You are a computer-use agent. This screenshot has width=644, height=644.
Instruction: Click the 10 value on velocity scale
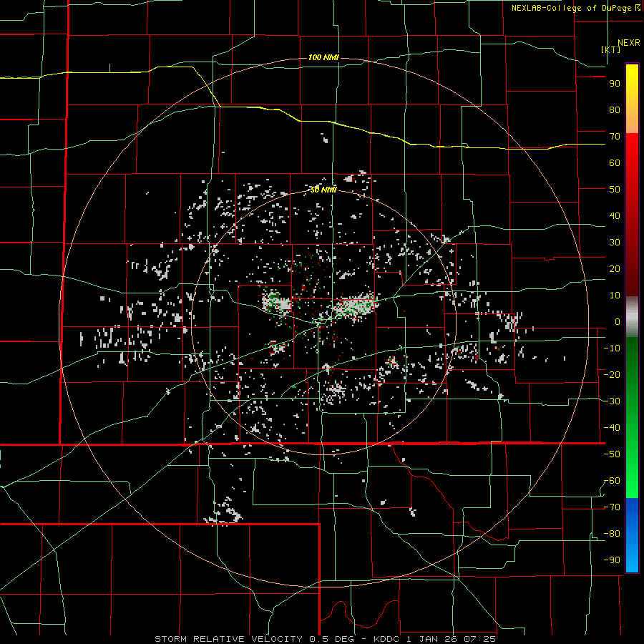tap(615, 296)
